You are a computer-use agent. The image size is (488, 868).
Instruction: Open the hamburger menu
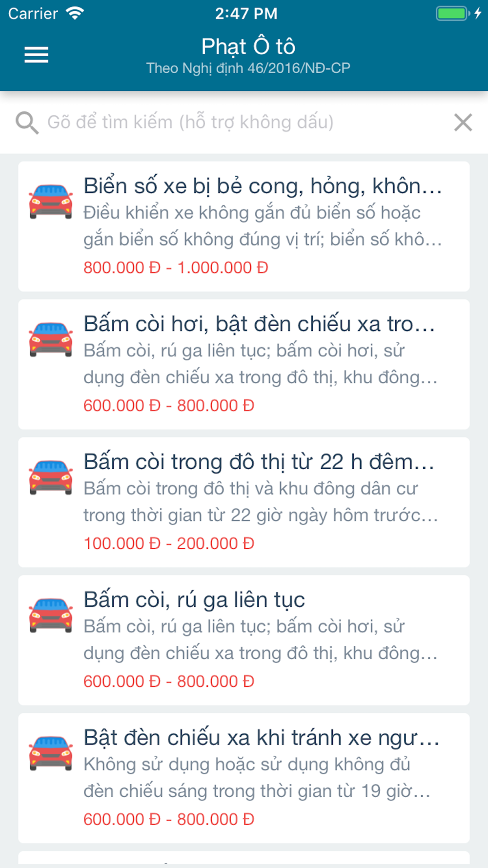37,55
